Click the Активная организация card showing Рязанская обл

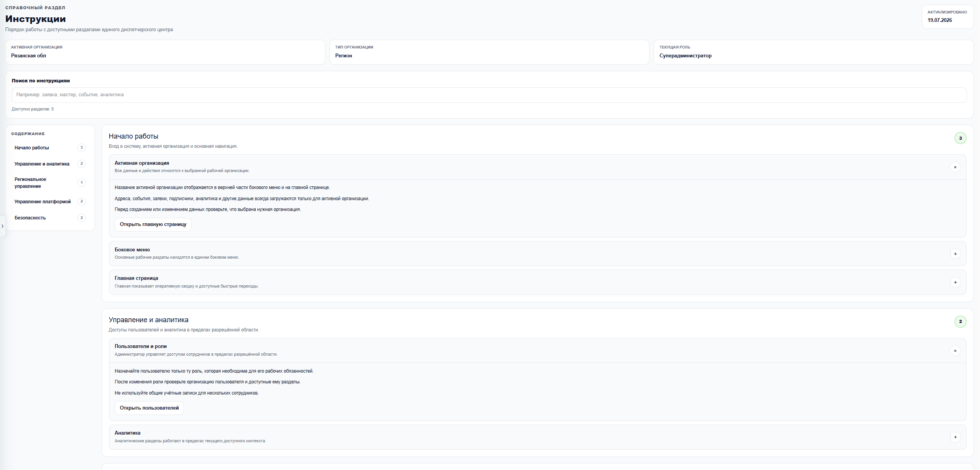[x=165, y=52]
